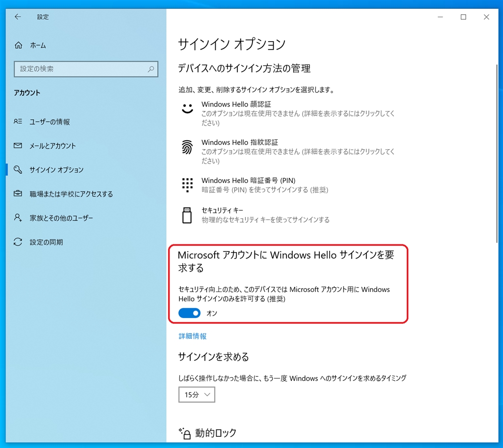
Task: Select Windows Hello 顔認証 option
Action: (289, 113)
